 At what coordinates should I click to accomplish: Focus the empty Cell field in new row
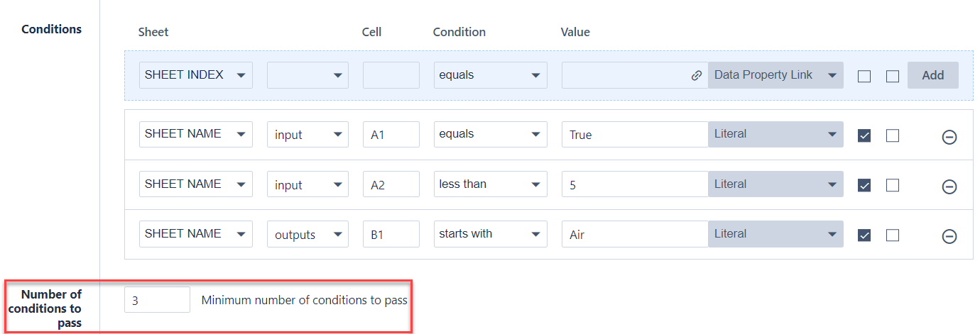tap(391, 75)
